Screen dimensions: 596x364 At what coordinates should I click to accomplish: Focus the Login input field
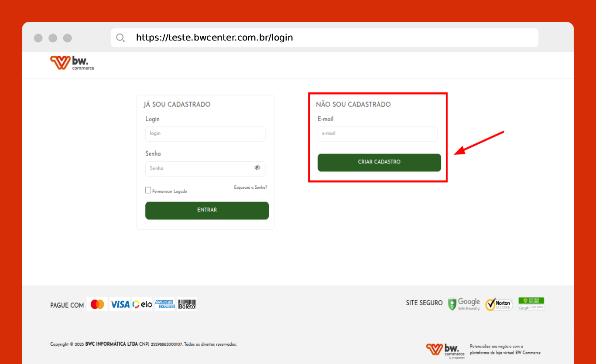tap(205, 134)
